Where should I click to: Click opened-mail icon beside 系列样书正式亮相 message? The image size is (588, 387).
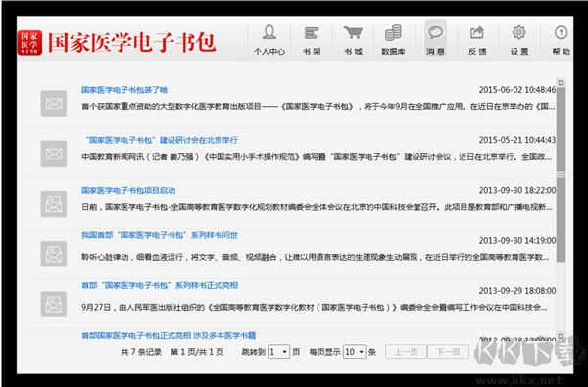coord(54,304)
